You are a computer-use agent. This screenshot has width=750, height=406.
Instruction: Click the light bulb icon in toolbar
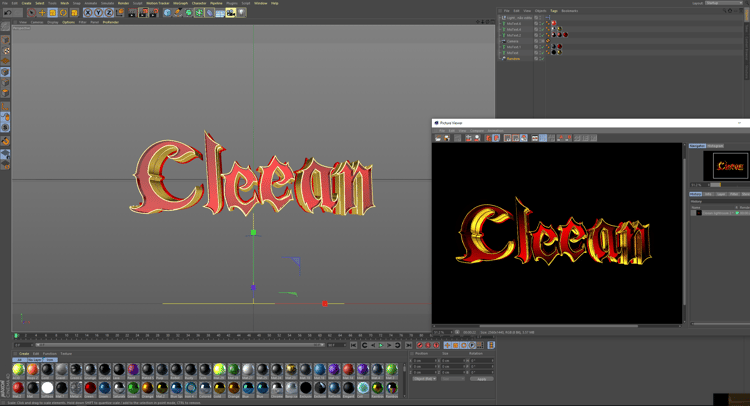coord(242,13)
